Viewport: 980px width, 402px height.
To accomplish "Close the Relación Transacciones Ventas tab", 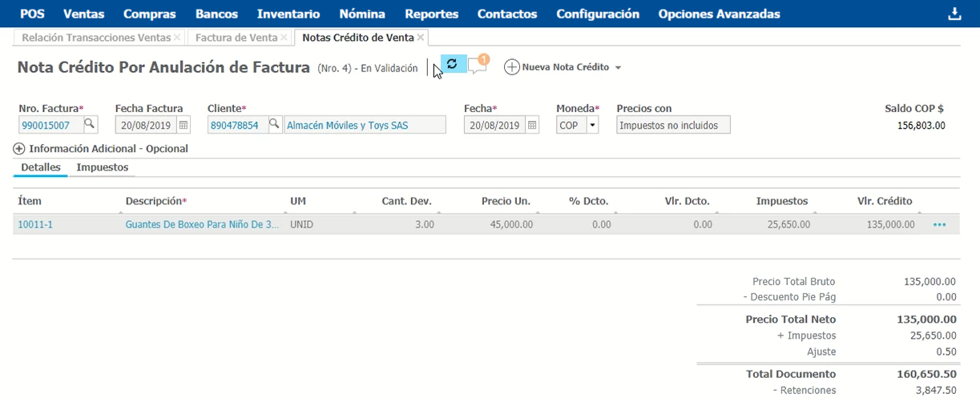I will point(177,38).
